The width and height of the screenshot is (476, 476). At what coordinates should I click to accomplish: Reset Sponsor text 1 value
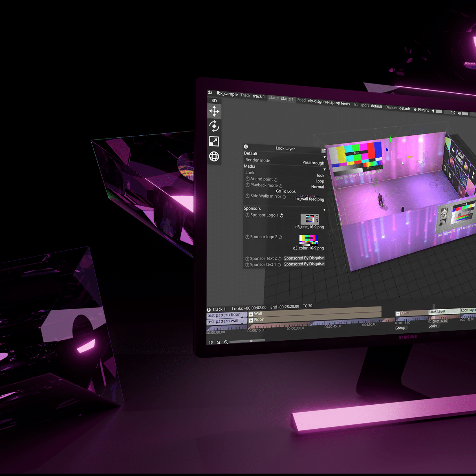(x=279, y=265)
